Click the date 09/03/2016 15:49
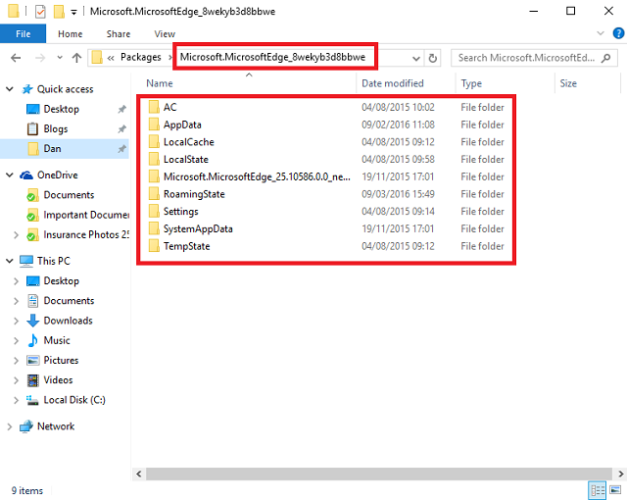 [398, 194]
